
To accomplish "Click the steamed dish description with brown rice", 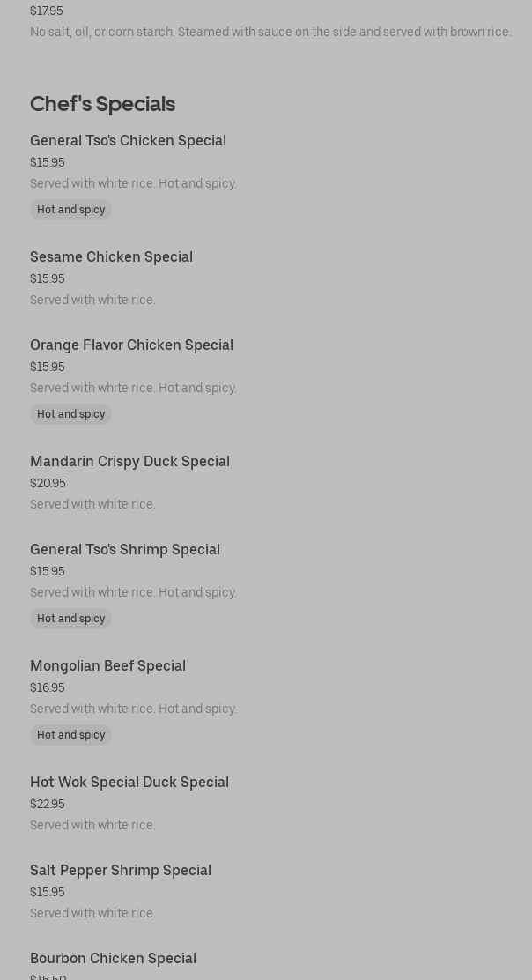I will click(270, 33).
